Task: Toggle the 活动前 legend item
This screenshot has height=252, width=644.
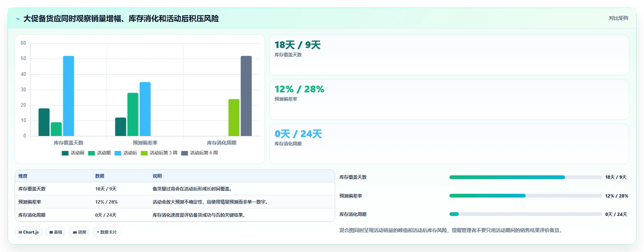Action: click(73, 153)
